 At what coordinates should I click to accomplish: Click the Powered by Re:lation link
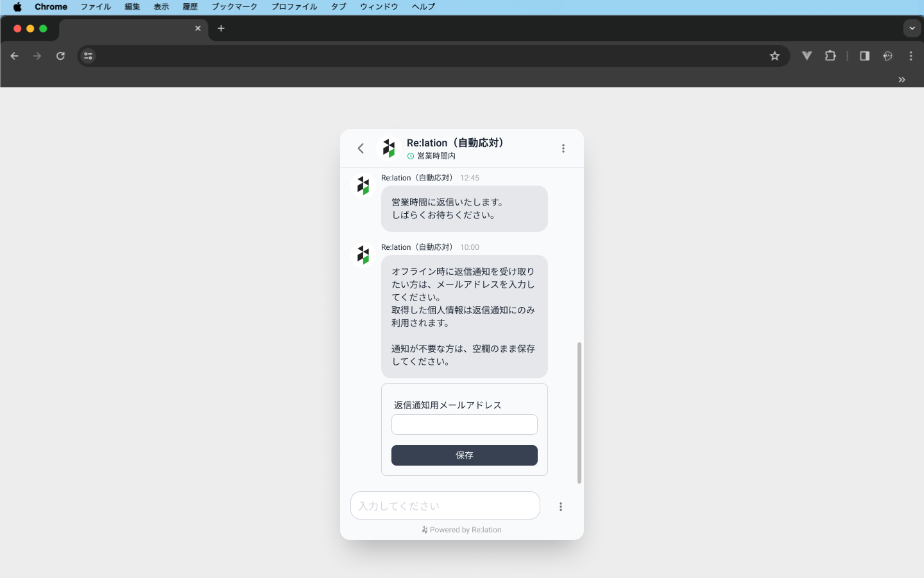[462, 530]
